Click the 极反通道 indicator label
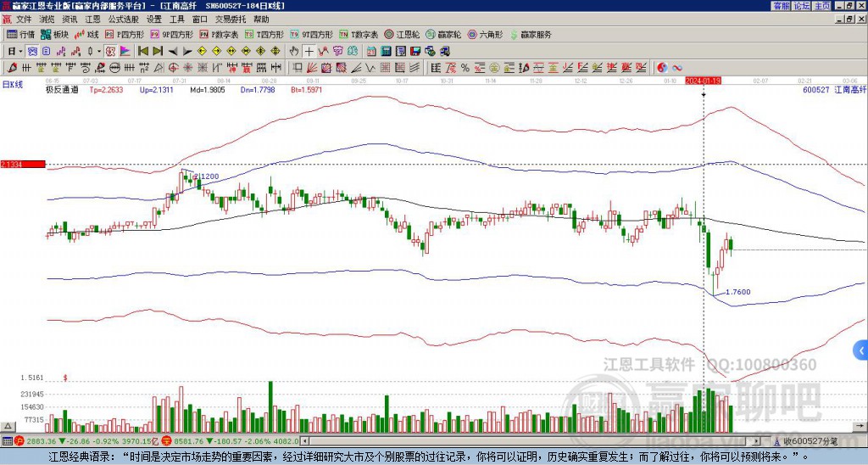 tap(62, 89)
